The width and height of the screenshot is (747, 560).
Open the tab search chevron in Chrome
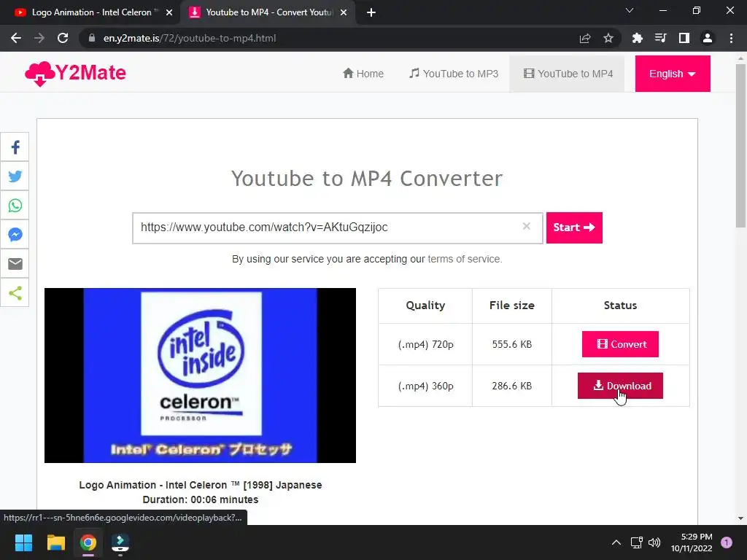[630, 10]
